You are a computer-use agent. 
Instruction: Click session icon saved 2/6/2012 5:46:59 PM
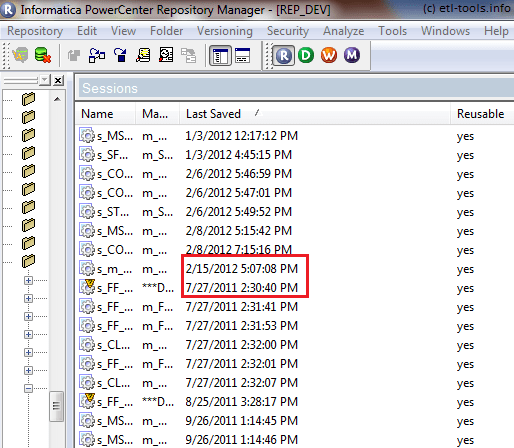(x=87, y=174)
